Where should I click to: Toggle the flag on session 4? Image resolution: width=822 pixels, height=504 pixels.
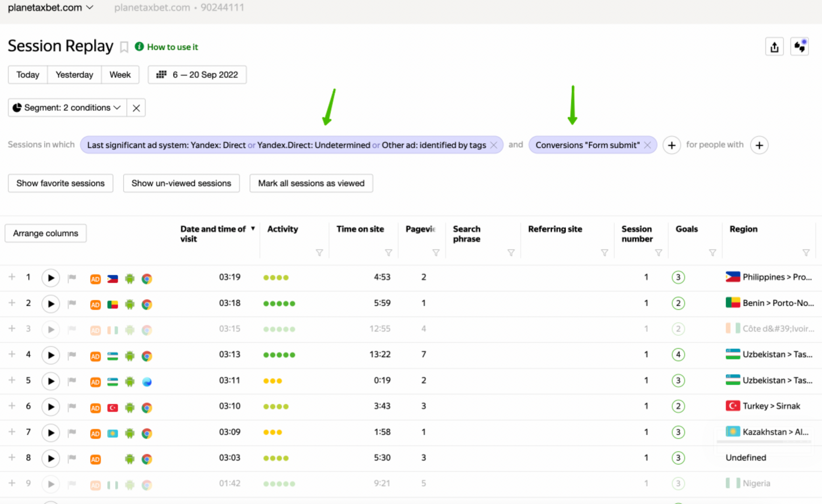click(x=72, y=355)
